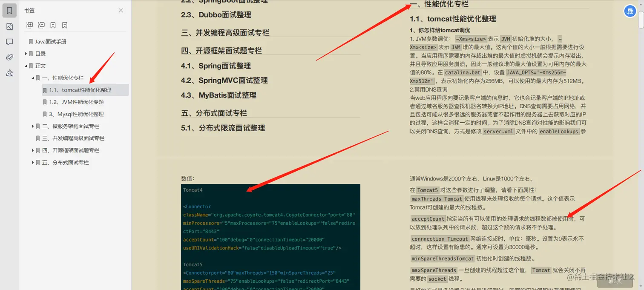This screenshot has height=290, width=644.
Task: Expand the 目录 bookmark node
Action: (x=26, y=54)
